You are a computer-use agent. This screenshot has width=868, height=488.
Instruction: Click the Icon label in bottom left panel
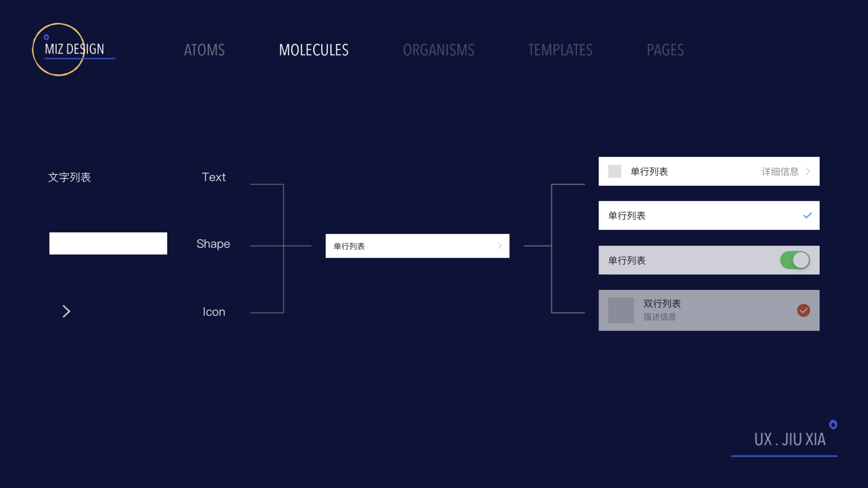point(213,310)
